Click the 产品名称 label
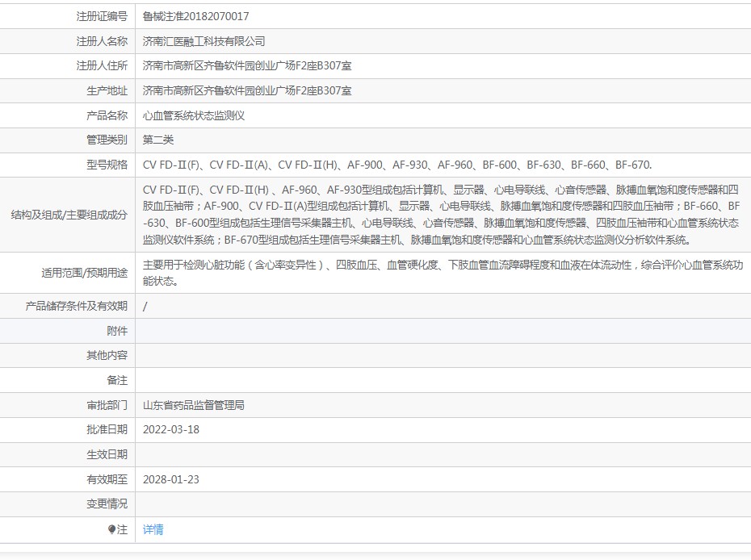This screenshot has width=751, height=560. tap(107, 115)
